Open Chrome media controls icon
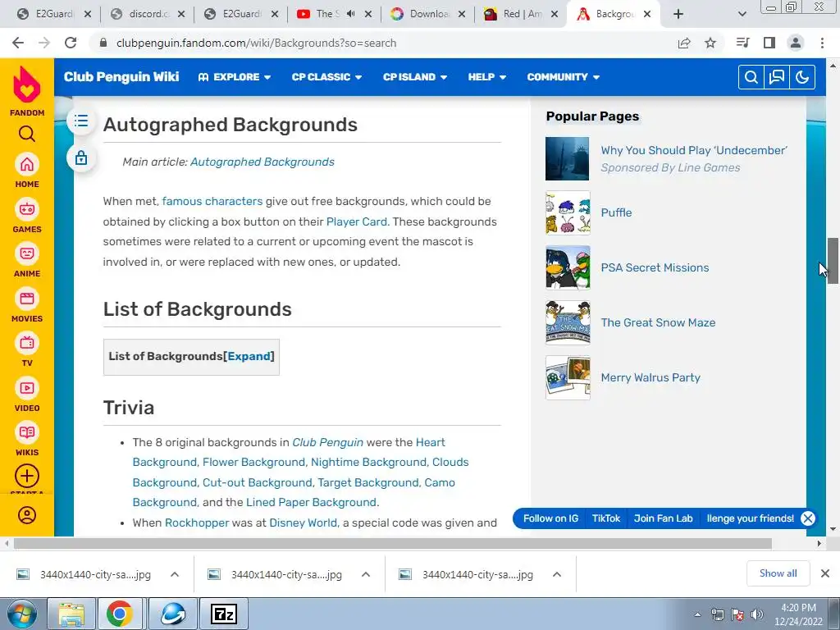 tap(742, 43)
